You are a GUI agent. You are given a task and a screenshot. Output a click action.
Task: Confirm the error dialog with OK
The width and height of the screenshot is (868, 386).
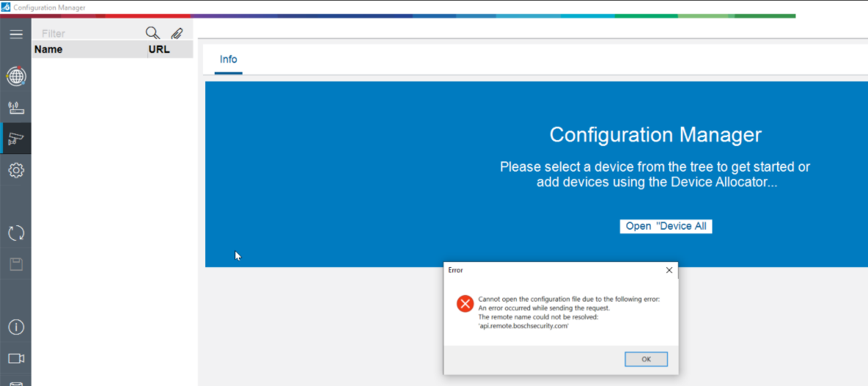tap(646, 359)
